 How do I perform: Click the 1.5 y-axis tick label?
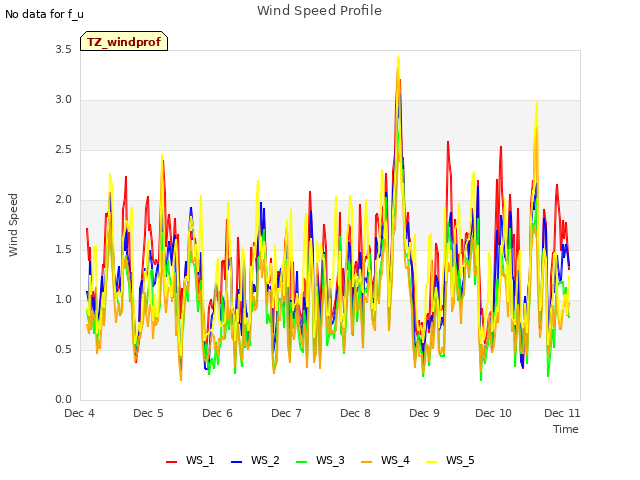pyautogui.click(x=63, y=250)
